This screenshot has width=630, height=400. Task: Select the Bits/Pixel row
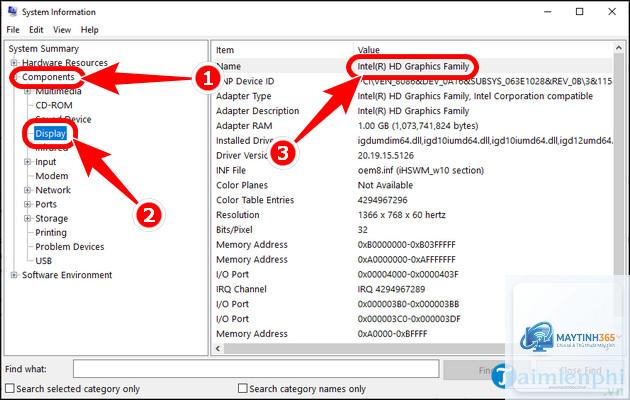[414, 230]
